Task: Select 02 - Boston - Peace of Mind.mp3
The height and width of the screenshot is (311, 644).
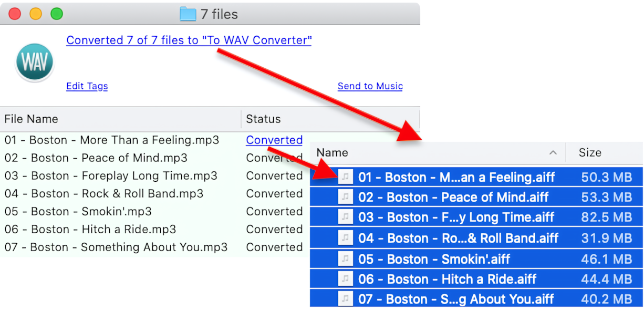Action: coord(96,158)
